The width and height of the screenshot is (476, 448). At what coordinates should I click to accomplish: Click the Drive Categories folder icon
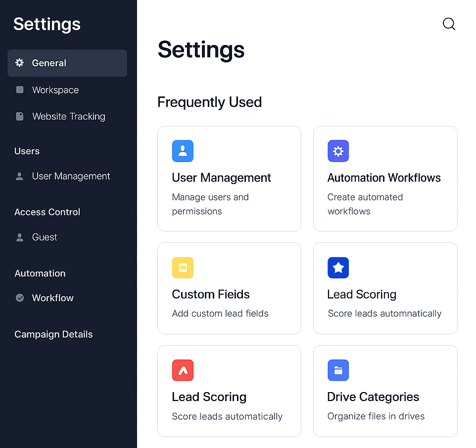click(x=338, y=370)
